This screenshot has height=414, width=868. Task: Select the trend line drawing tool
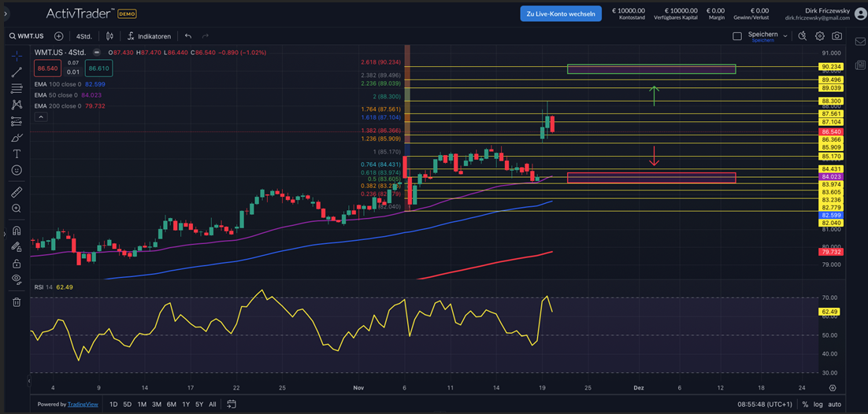[x=17, y=72]
